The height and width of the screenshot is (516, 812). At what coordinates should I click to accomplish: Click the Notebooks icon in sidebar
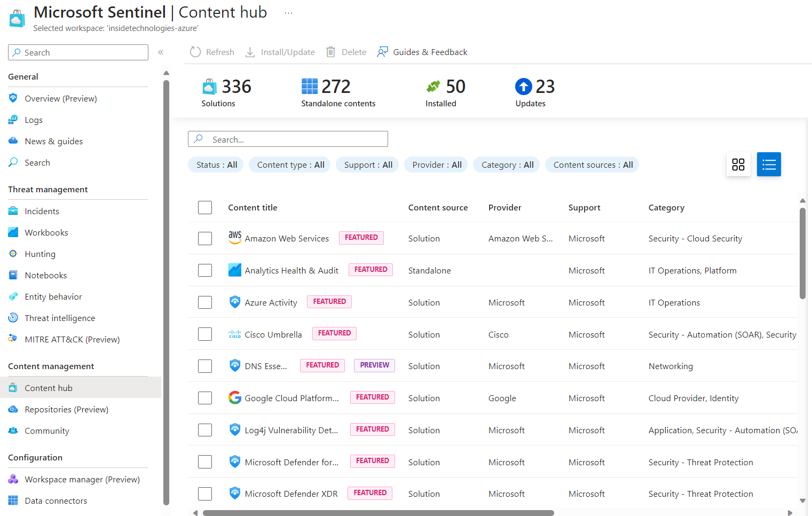[x=13, y=275]
